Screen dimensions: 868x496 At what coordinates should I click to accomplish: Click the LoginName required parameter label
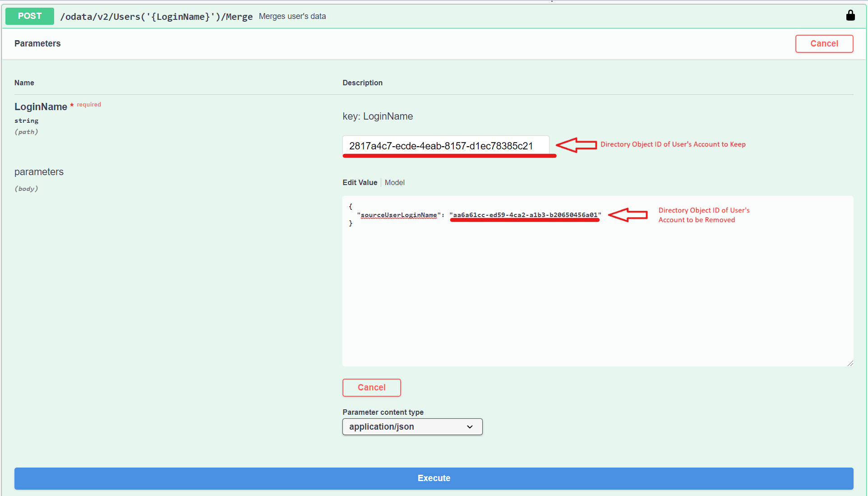point(41,107)
